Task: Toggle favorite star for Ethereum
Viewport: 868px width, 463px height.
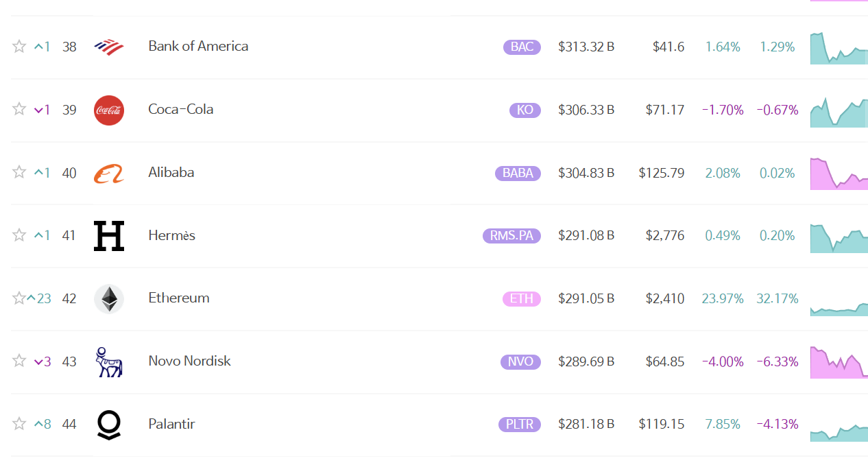Action: point(19,298)
